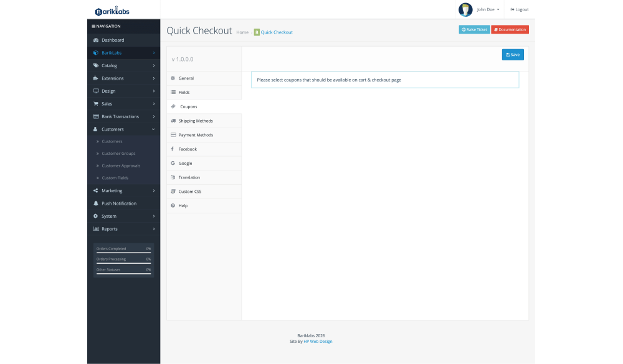
Task: Open the Payment Methods tab
Action: (x=196, y=135)
